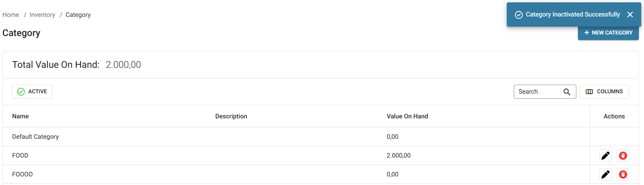The image size is (644, 185).
Task: Open the COLUMNS chooser
Action: coord(604,92)
